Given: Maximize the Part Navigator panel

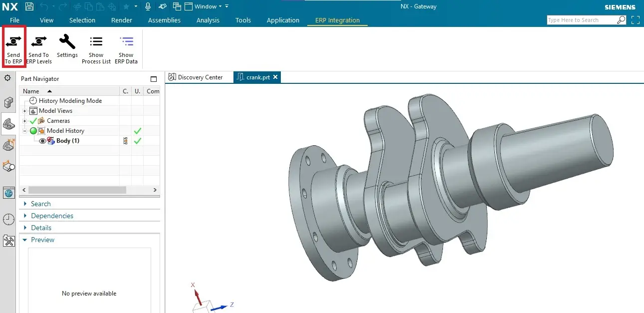Looking at the screenshot, I should (x=154, y=79).
